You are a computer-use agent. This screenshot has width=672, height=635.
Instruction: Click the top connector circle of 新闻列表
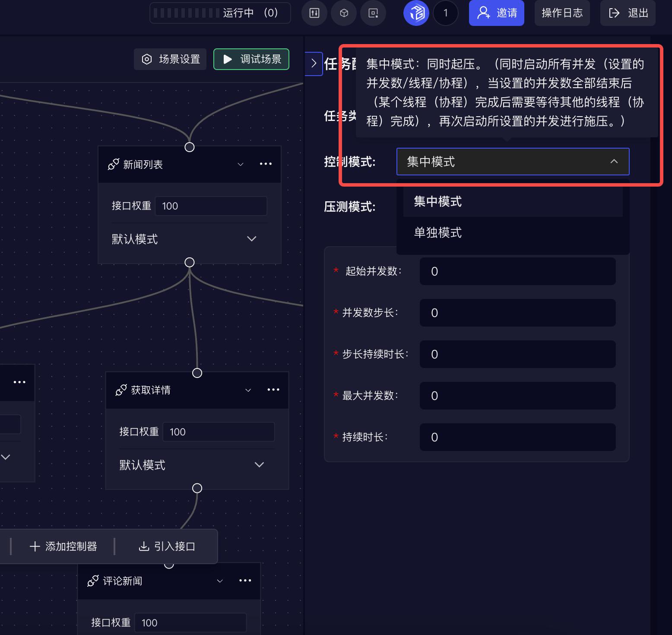pos(190,147)
